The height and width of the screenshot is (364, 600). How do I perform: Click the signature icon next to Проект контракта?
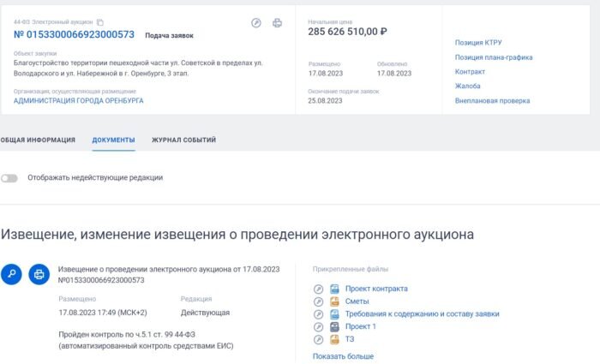[318, 289]
